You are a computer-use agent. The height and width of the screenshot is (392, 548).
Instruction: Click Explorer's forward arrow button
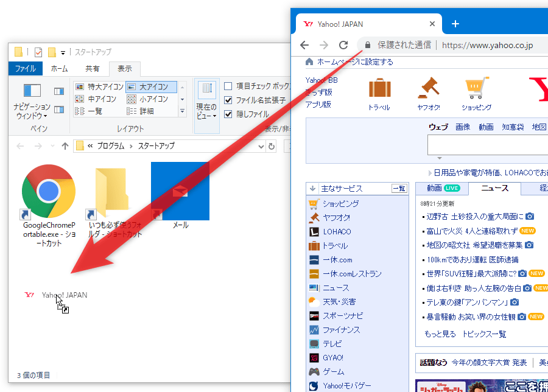click(x=38, y=146)
